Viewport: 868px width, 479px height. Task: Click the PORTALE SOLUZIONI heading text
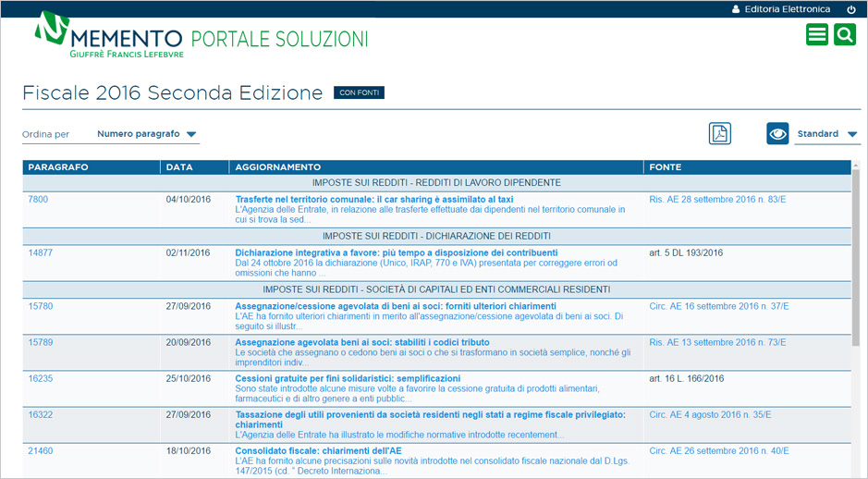279,40
